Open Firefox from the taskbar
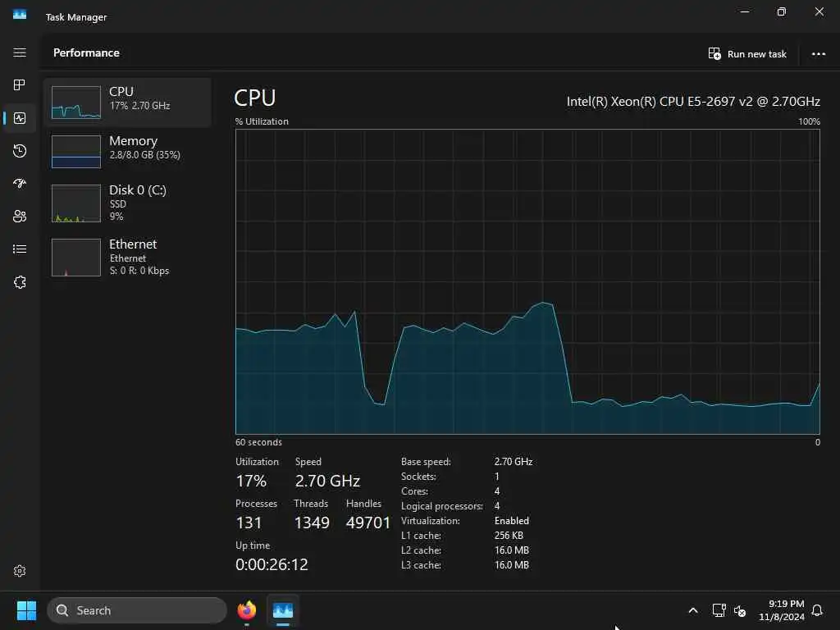This screenshot has width=840, height=630. click(x=247, y=610)
